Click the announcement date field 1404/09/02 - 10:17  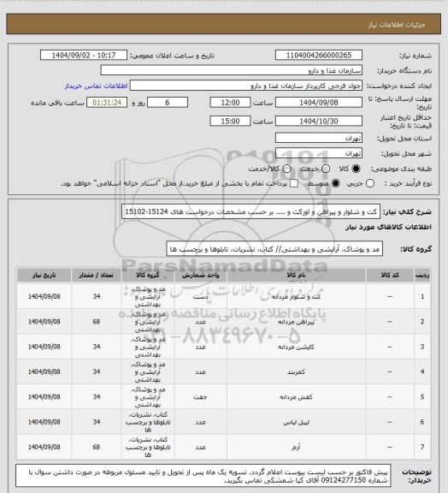[x=84, y=55]
